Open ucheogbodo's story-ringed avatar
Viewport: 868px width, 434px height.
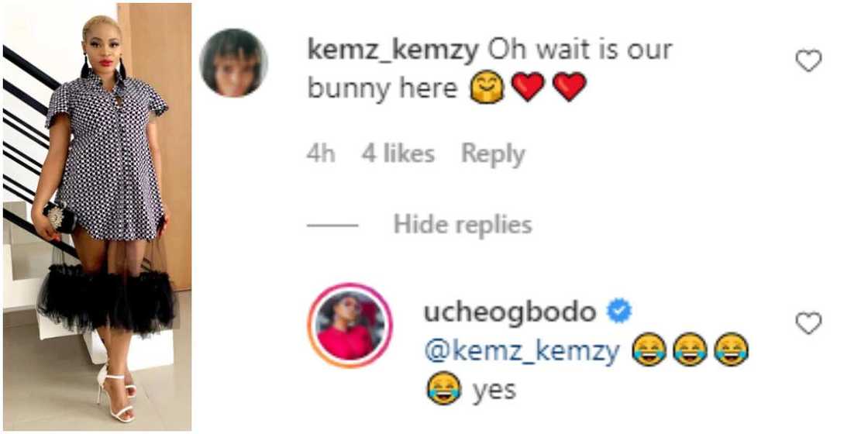pos(350,325)
